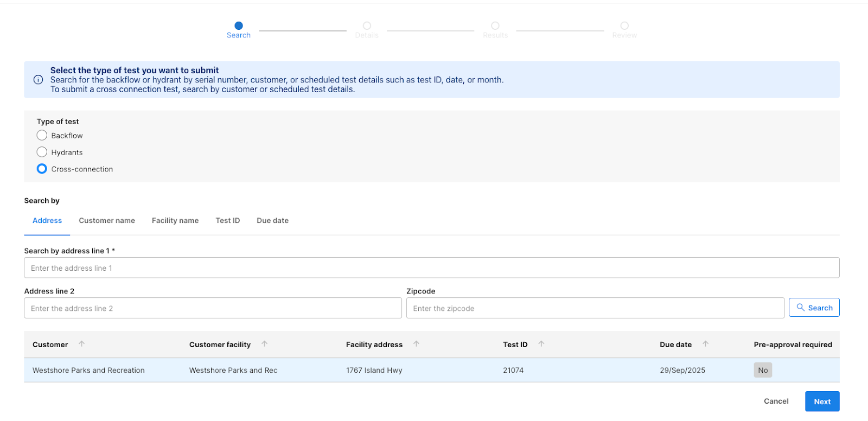This screenshot has width=868, height=421.
Task: Sort by Customer column arrow
Action: [81, 344]
